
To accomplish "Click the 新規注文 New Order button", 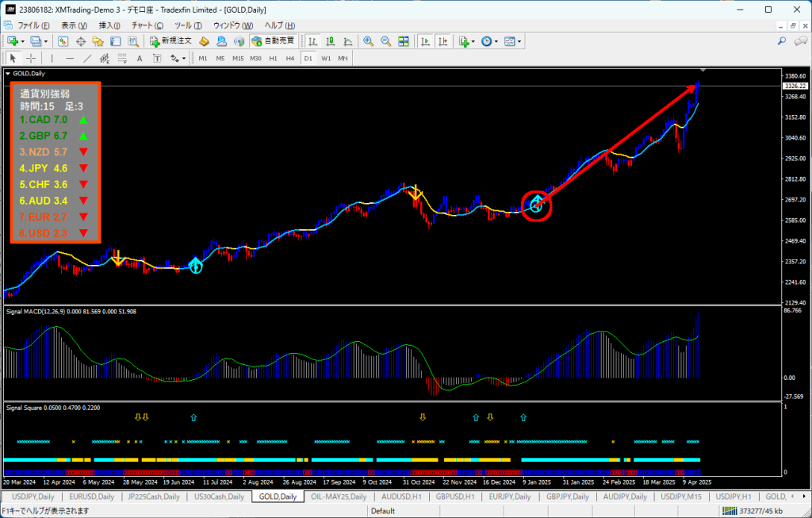I will coord(171,41).
